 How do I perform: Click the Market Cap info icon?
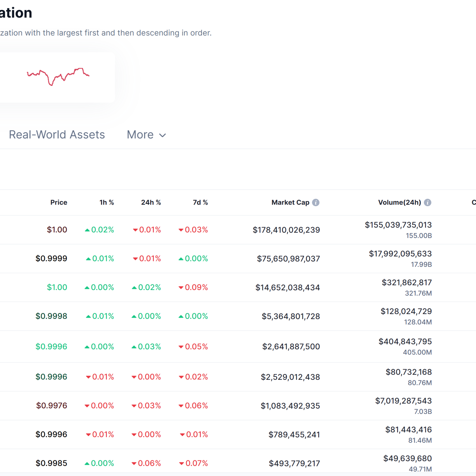[x=316, y=202]
